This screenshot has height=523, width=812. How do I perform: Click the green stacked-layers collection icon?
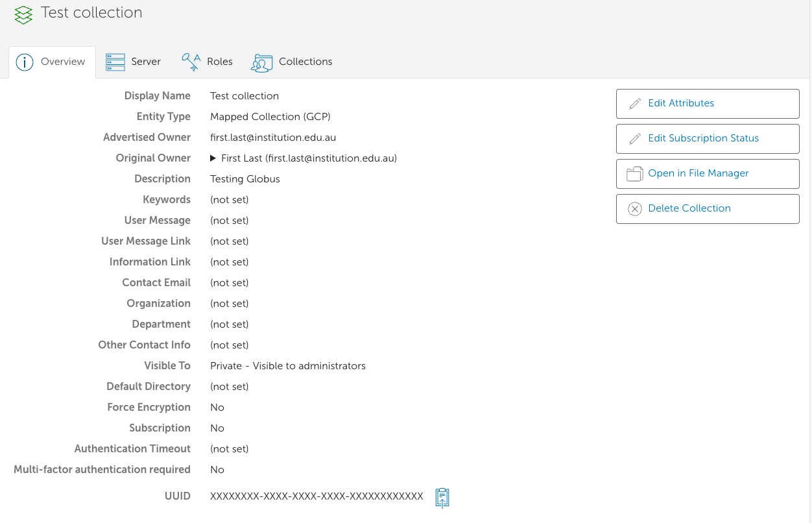coord(23,14)
